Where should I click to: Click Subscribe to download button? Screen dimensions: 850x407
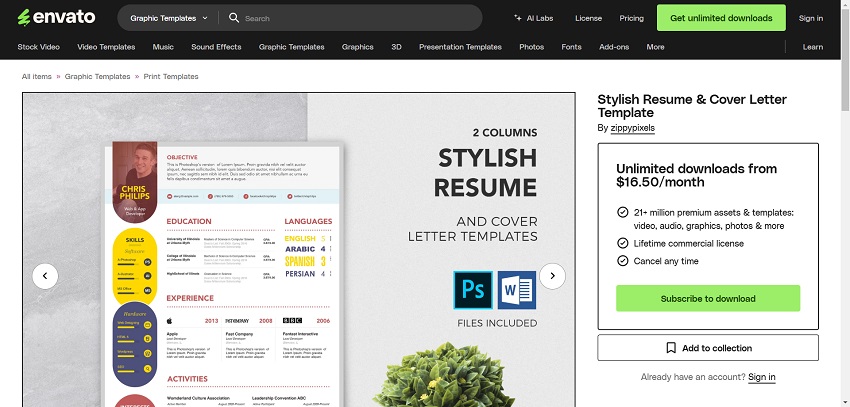pyautogui.click(x=708, y=298)
